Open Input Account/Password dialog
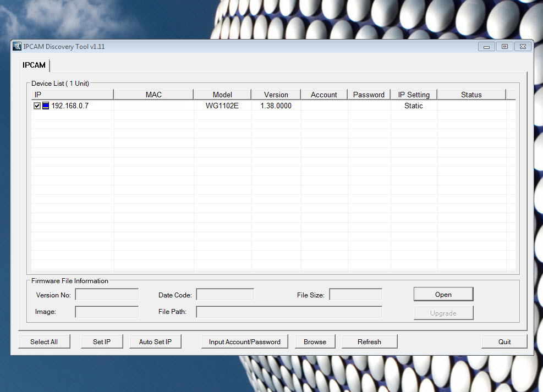This screenshot has width=543, height=392. pyautogui.click(x=244, y=341)
